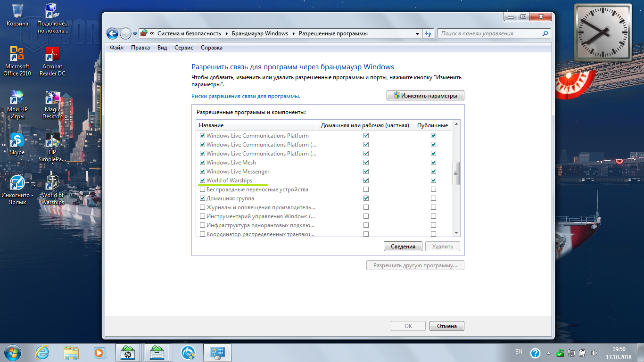The image size is (644, 362).
Task: Launch World of Warships desktop shortcut
Action: [x=52, y=190]
